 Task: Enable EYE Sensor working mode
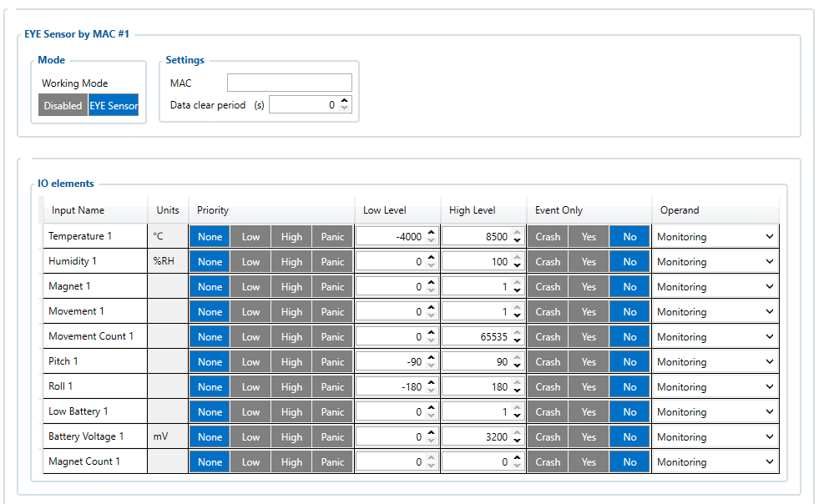[x=114, y=106]
